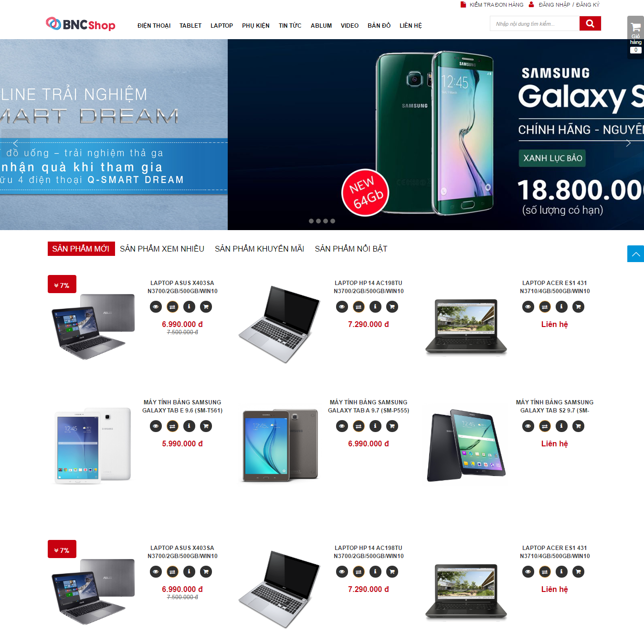Click the scroll-to-top blue arrow button
The width and height of the screenshot is (644, 644).
[635, 254]
